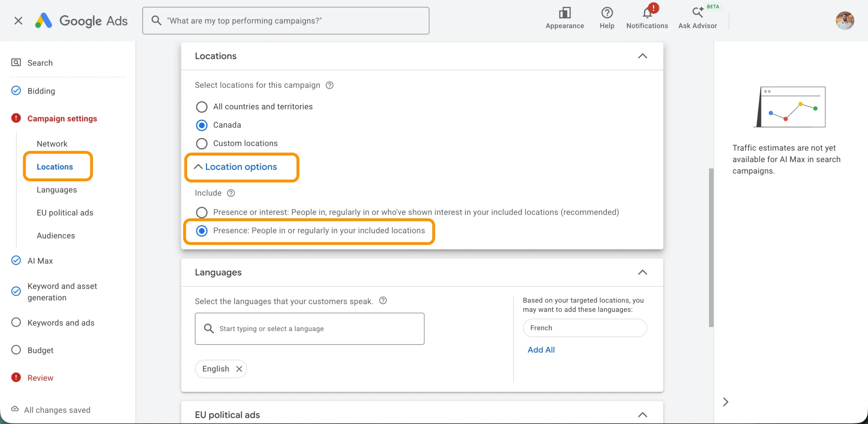The image size is (868, 424).
Task: Focus the top performing campaigns search box
Action: [x=285, y=21]
